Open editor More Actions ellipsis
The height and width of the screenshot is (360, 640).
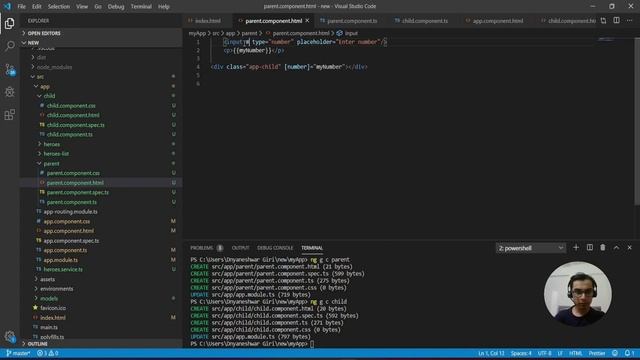(x=629, y=20)
